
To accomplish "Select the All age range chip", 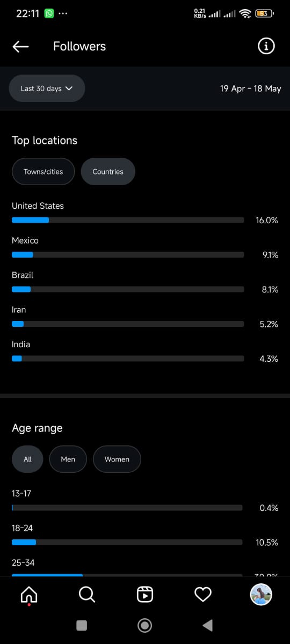I will pyautogui.click(x=27, y=459).
